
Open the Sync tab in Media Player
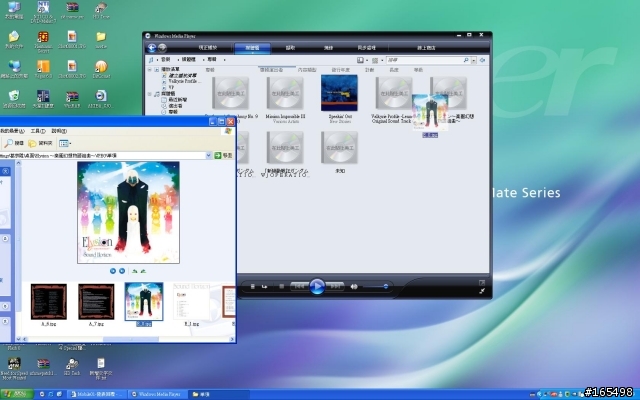tap(367, 48)
